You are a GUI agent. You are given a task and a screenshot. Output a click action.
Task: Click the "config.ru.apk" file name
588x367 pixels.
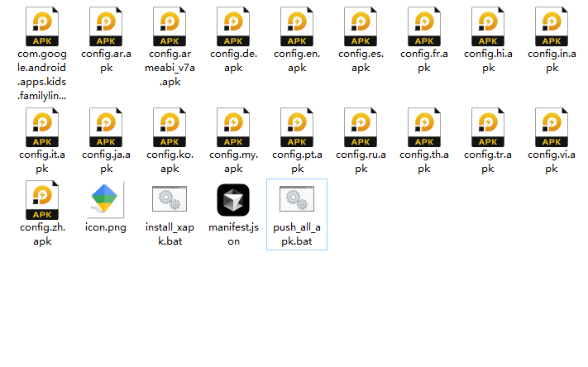(361, 161)
